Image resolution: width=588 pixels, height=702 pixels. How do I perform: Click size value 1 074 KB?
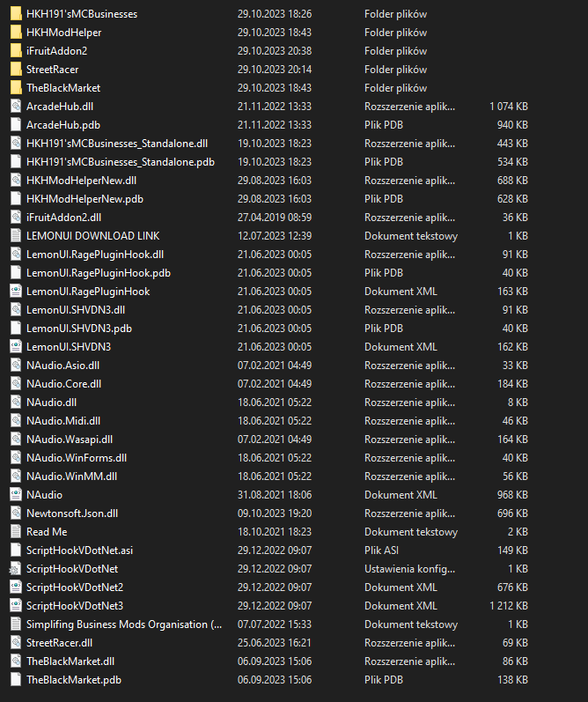(509, 106)
